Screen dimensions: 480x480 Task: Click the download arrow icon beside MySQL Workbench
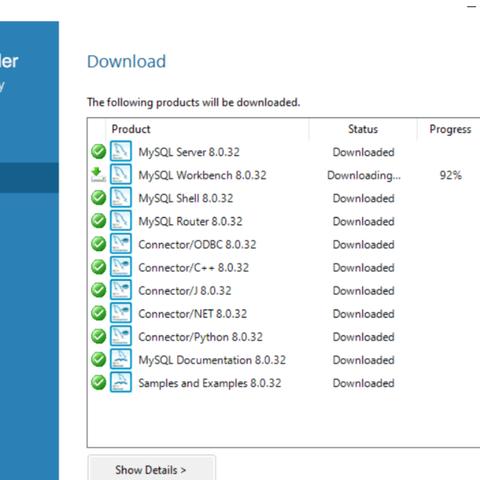pyautogui.click(x=98, y=175)
